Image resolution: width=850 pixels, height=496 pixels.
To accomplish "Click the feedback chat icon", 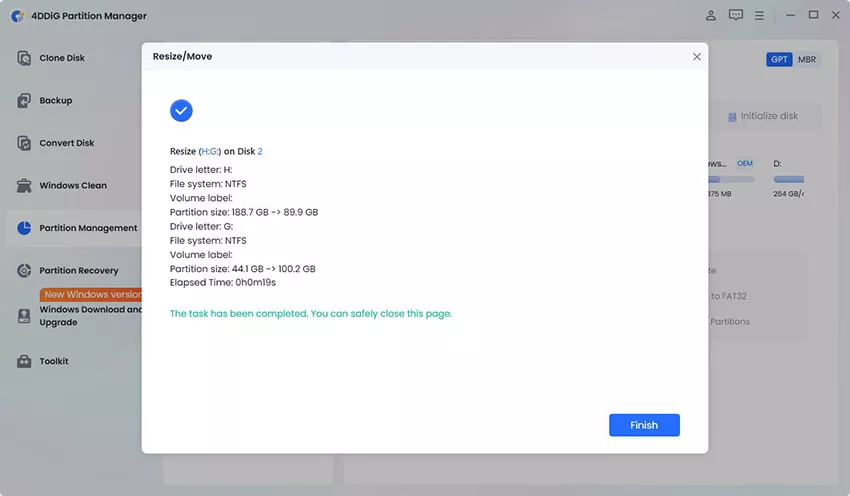I will [736, 15].
